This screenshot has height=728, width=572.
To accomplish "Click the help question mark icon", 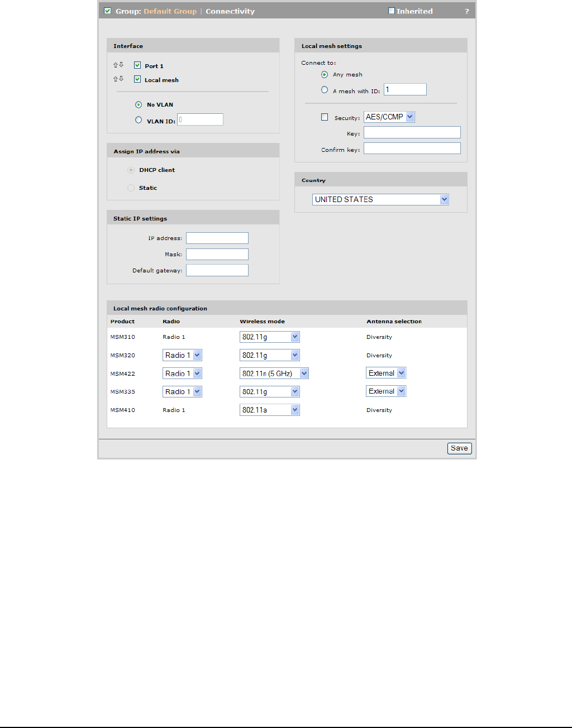I will 467,11.
